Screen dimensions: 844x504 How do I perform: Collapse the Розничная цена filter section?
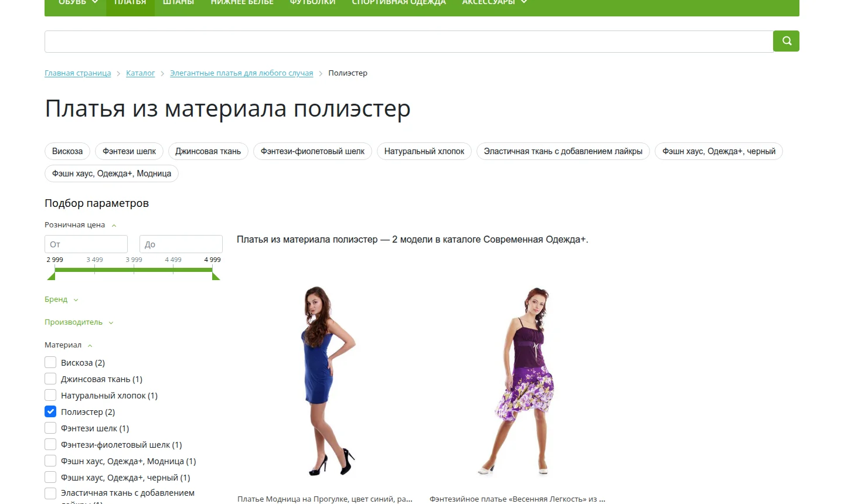point(80,225)
